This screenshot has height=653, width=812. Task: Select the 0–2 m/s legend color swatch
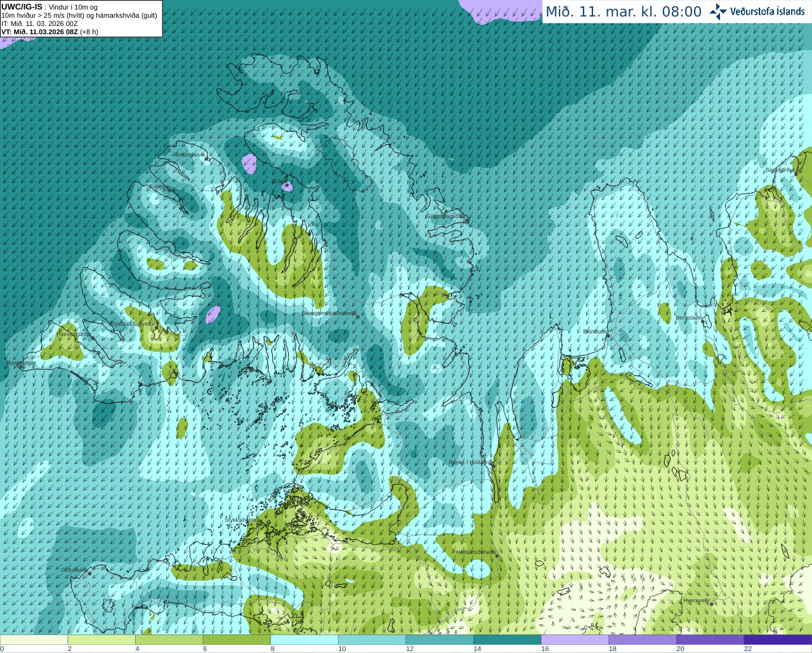click(x=34, y=639)
